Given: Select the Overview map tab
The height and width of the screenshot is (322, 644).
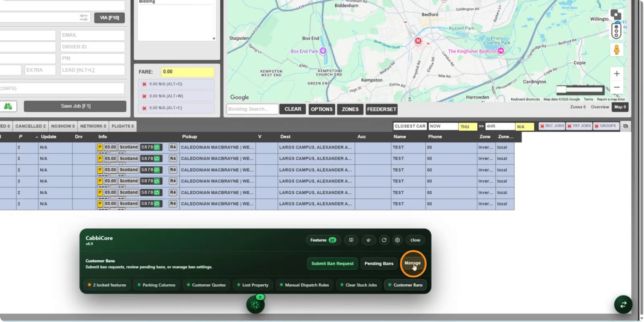Looking at the screenshot, I should pyautogui.click(x=600, y=107).
